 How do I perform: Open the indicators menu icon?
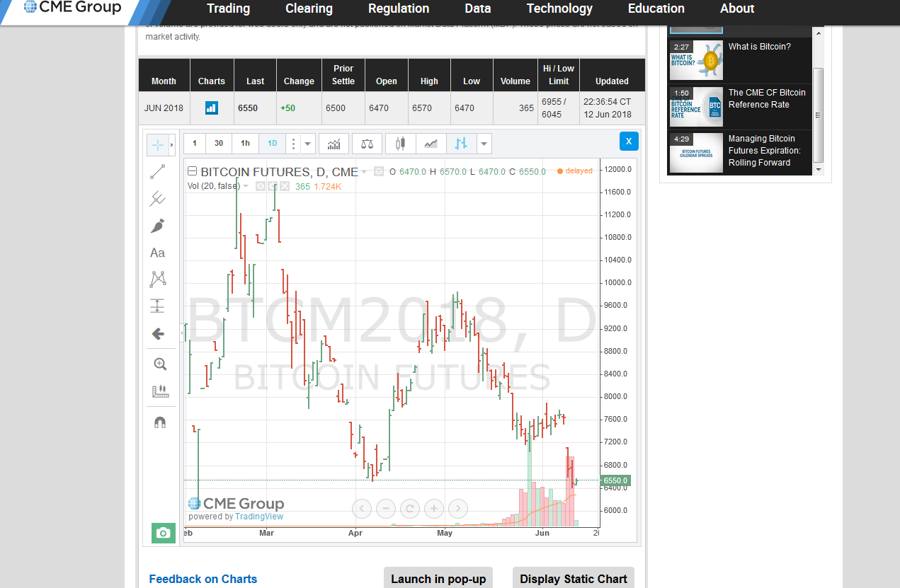click(334, 144)
